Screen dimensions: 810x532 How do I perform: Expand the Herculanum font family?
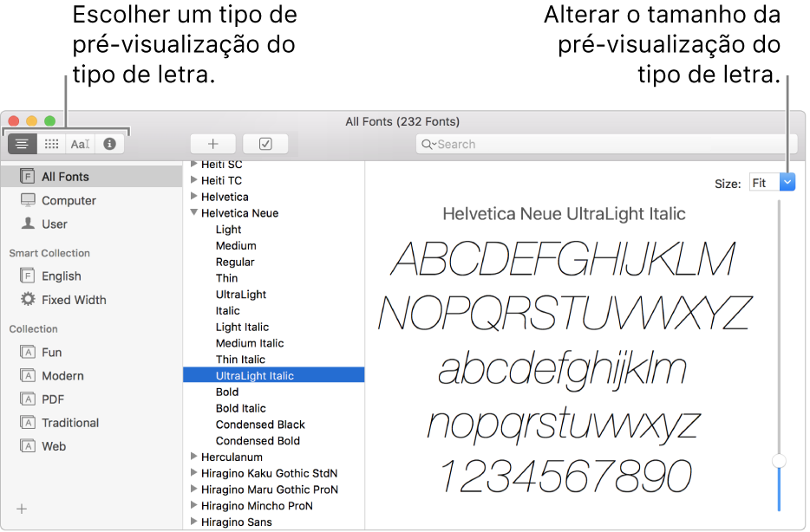194,457
